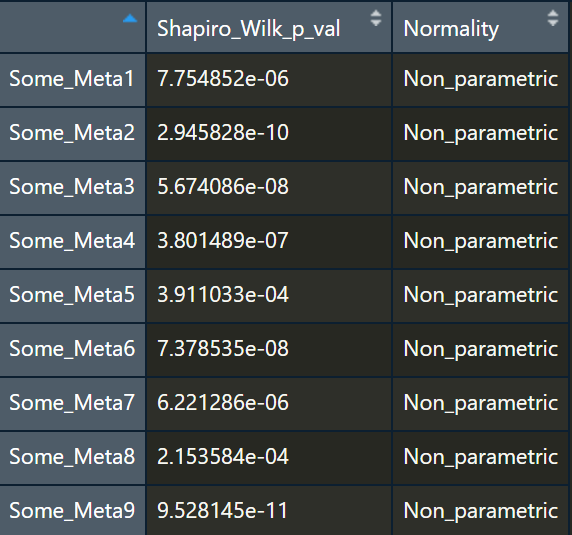Sort by the Shapiro_Wilk_p_val column arrows
Viewport: 572px width, 535px height.
376,18
